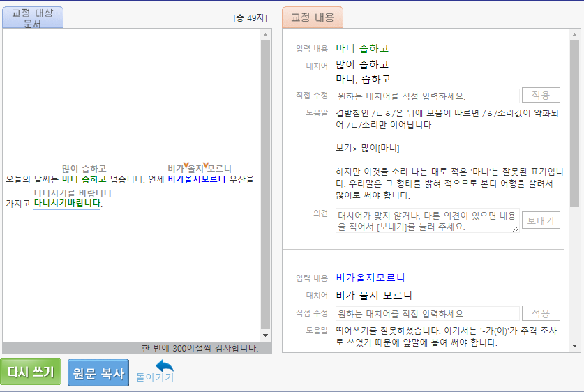
Task: Click the 보내기 send button
Action: [x=541, y=220]
